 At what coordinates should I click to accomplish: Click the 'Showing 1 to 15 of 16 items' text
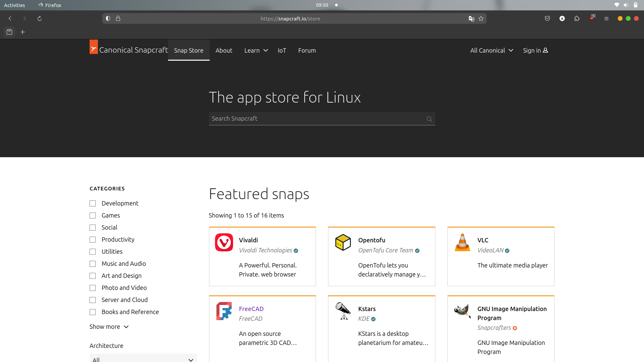(246, 215)
